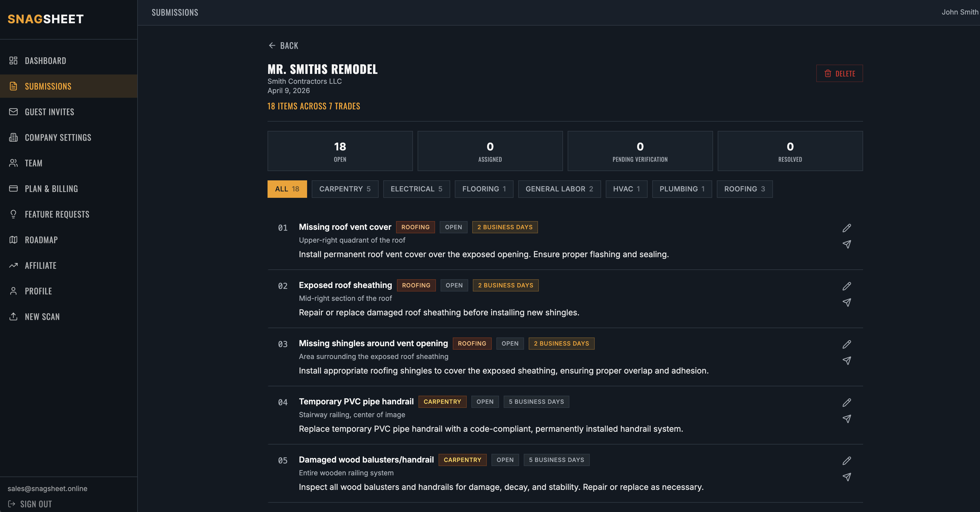Click the trash icon in Delete button
The image size is (980, 512).
coord(827,74)
